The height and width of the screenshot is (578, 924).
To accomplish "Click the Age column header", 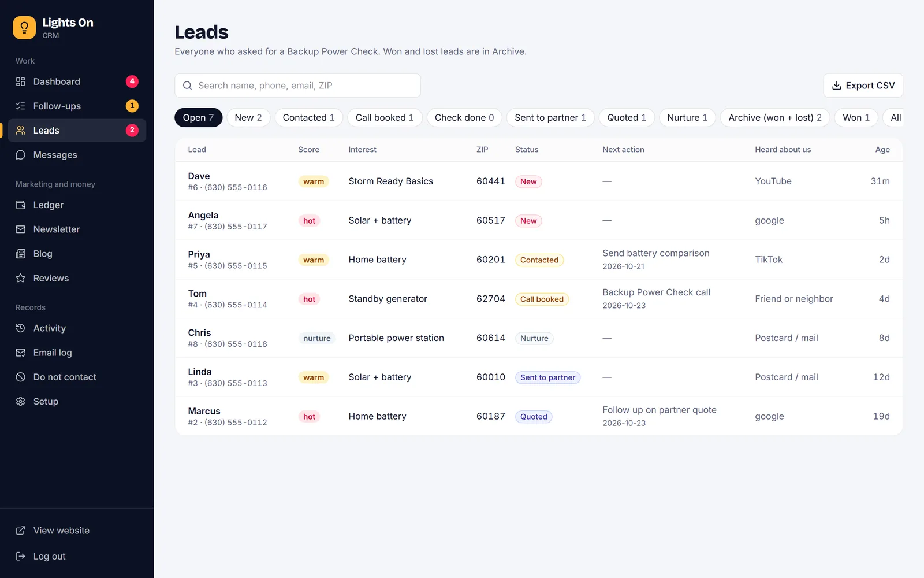I will [882, 150].
